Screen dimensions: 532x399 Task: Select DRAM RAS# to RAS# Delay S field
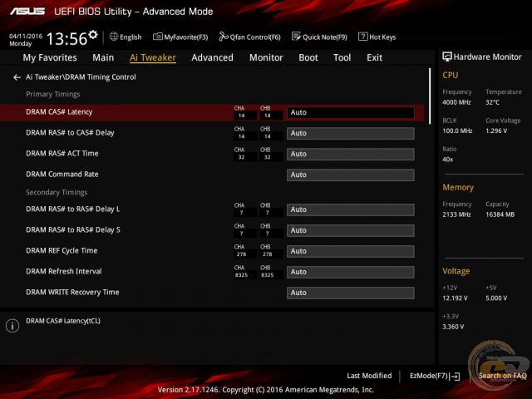pyautogui.click(x=351, y=230)
